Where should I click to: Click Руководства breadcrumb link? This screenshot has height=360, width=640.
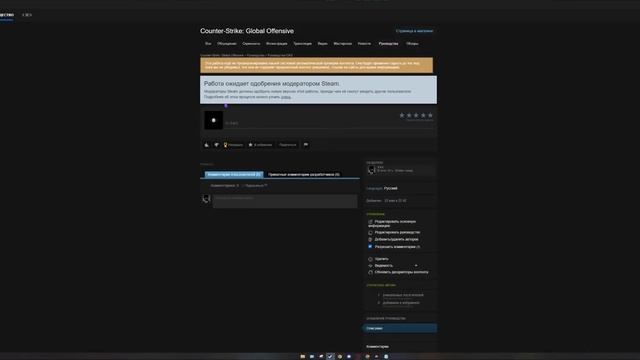click(x=256, y=55)
